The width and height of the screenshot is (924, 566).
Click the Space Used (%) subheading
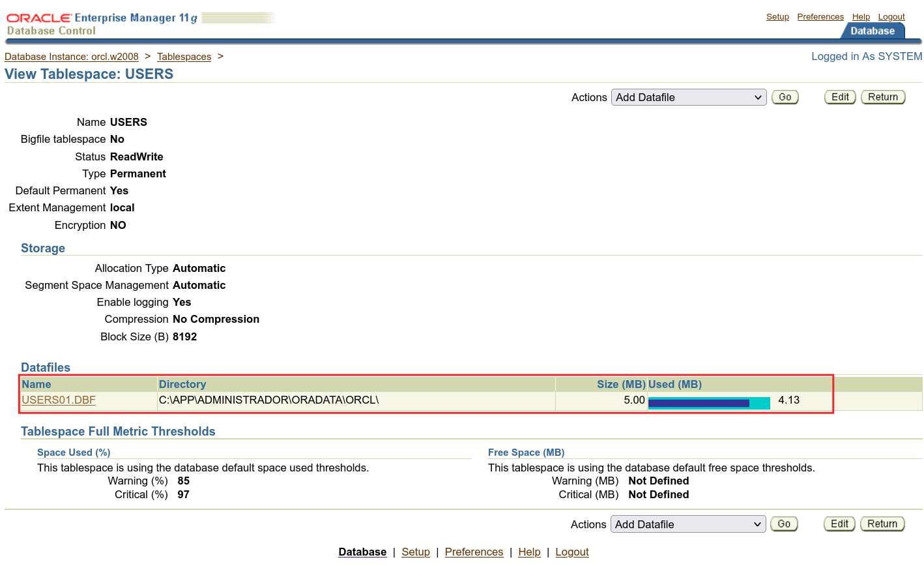(74, 453)
